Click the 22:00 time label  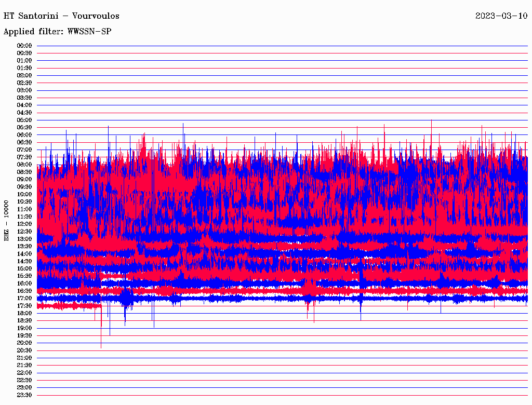tap(24, 373)
